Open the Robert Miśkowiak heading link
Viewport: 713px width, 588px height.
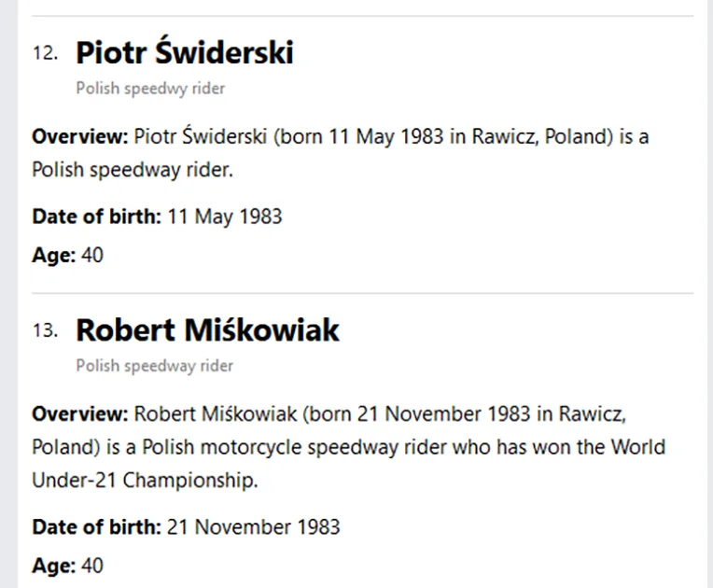(x=207, y=329)
